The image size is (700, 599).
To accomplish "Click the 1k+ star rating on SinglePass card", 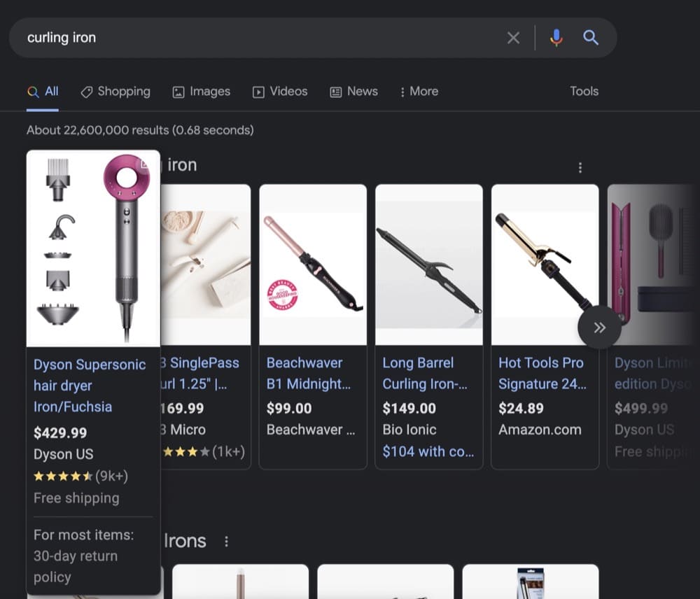I will [x=204, y=452].
